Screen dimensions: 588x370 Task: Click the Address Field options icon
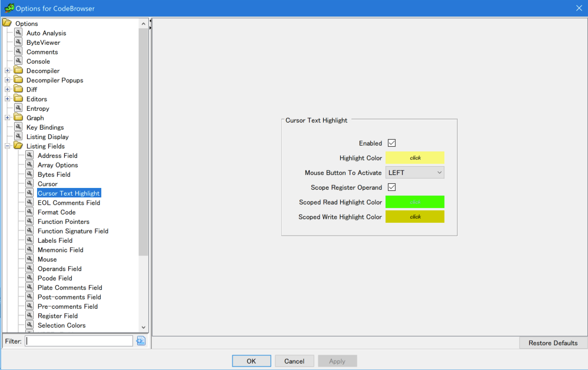[x=29, y=155]
